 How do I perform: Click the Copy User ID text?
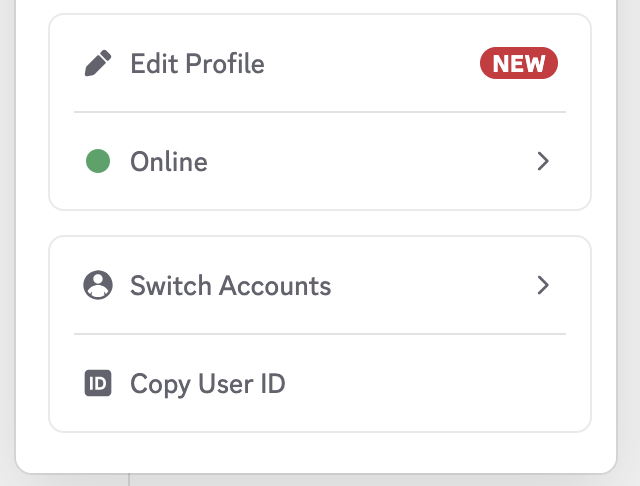pyautogui.click(x=208, y=383)
